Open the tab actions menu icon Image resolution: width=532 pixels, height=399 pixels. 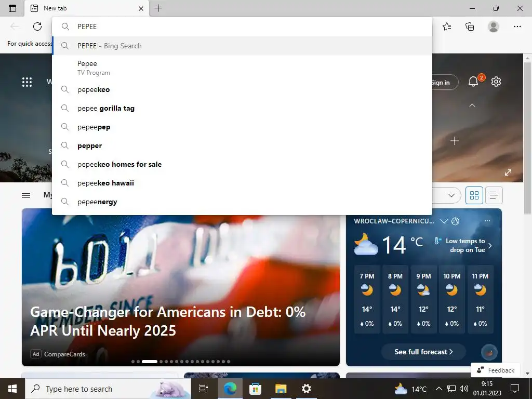12,8
